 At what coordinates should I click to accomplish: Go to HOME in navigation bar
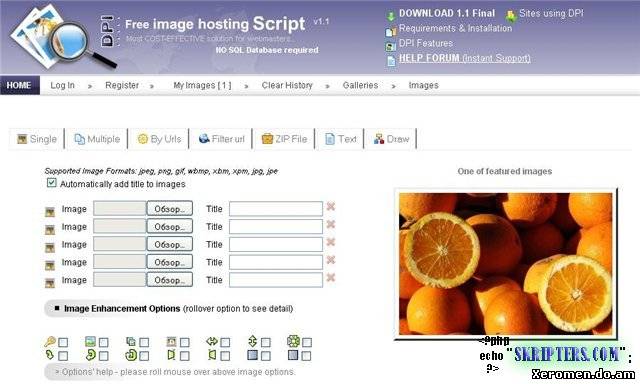[19, 85]
